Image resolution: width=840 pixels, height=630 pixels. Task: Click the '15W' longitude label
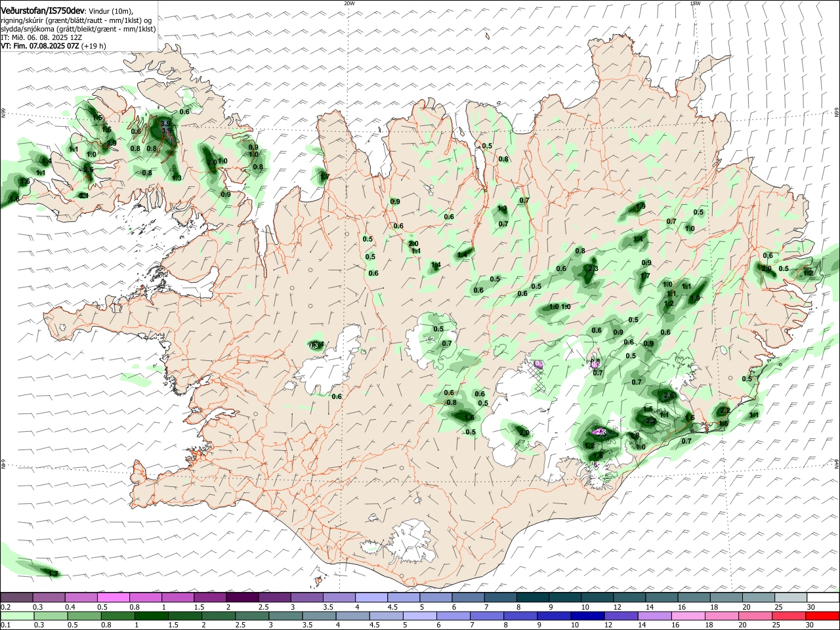(695, 3)
